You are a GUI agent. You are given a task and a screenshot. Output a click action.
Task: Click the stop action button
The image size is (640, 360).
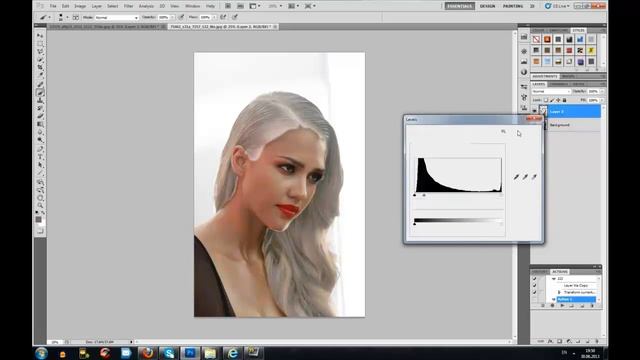[x=543, y=306]
